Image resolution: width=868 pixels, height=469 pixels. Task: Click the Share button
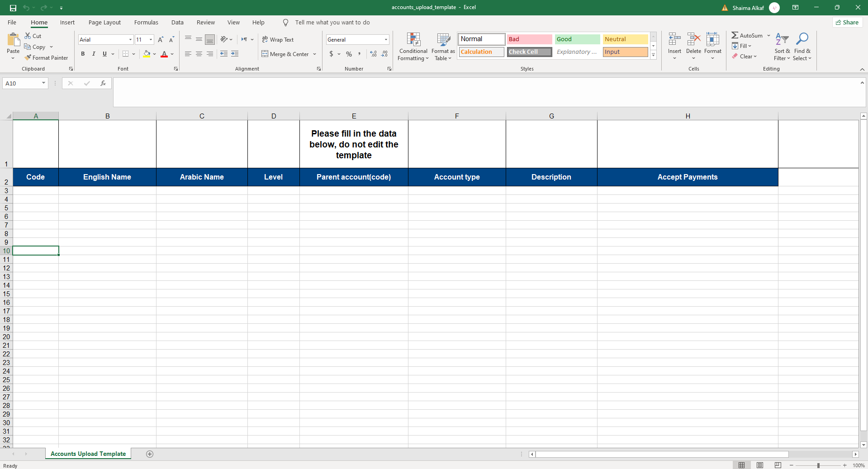[847, 23]
